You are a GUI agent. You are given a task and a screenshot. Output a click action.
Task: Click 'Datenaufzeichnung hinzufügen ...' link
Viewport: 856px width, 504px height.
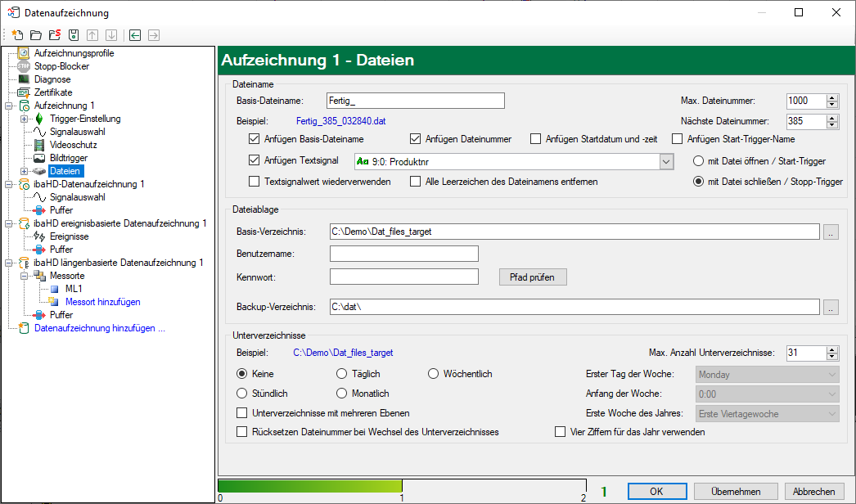(x=99, y=328)
